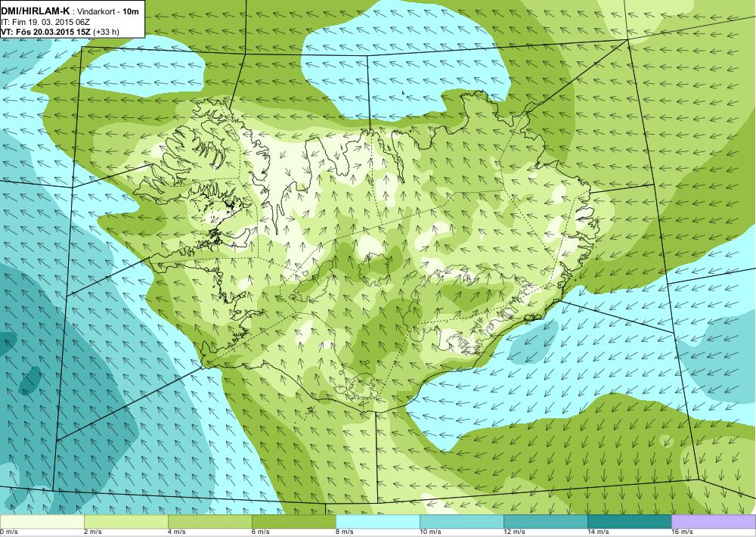Click the 6–8 m/s dark green legend swatch
Image resolution: width=756 pixels, height=537 pixels.
pos(294,522)
